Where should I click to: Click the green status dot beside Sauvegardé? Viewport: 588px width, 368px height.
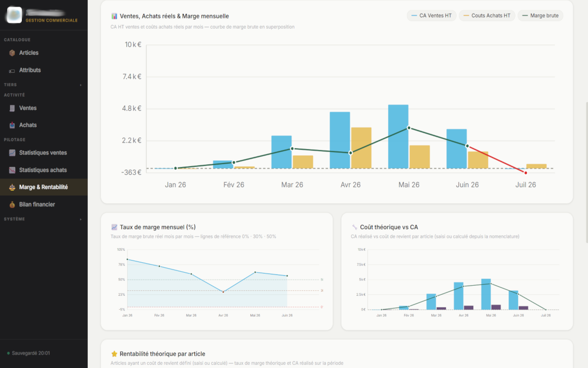click(x=8, y=353)
